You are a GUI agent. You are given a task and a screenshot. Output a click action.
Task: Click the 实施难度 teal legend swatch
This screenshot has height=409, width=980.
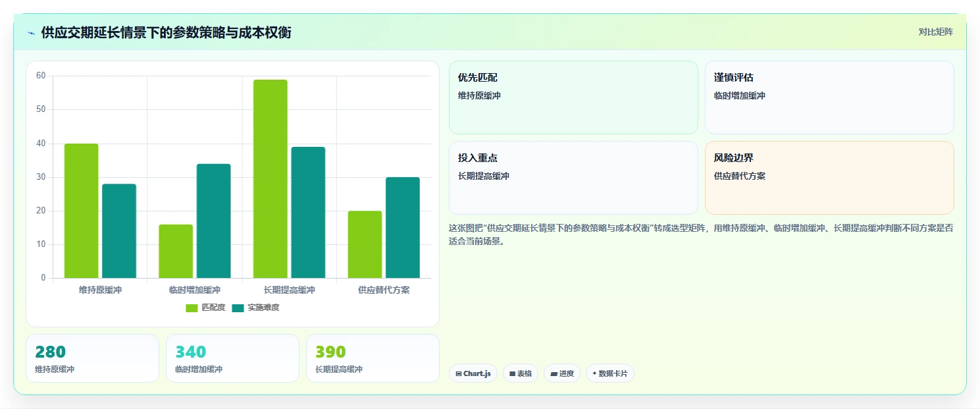(238, 308)
